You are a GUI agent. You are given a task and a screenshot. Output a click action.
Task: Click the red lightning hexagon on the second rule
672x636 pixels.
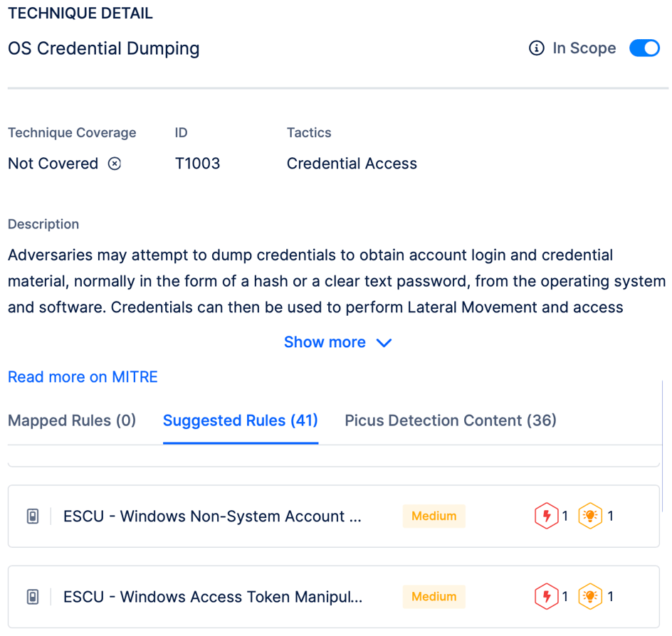coord(547,596)
